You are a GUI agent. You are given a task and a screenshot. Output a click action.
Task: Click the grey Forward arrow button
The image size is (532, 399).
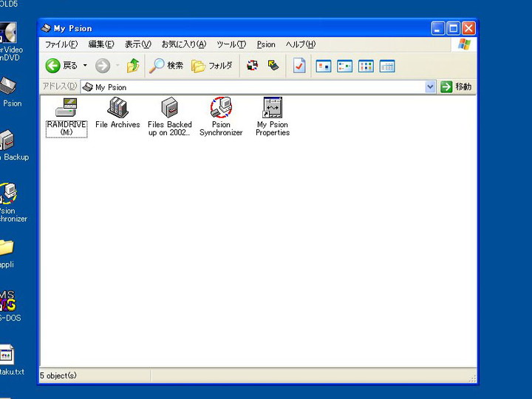(103, 66)
